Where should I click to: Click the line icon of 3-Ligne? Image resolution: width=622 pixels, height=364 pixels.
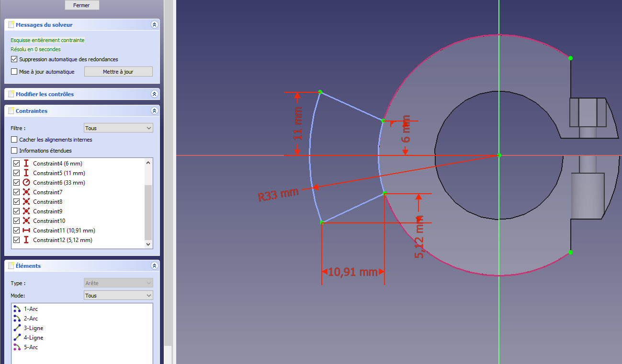tap(17, 328)
